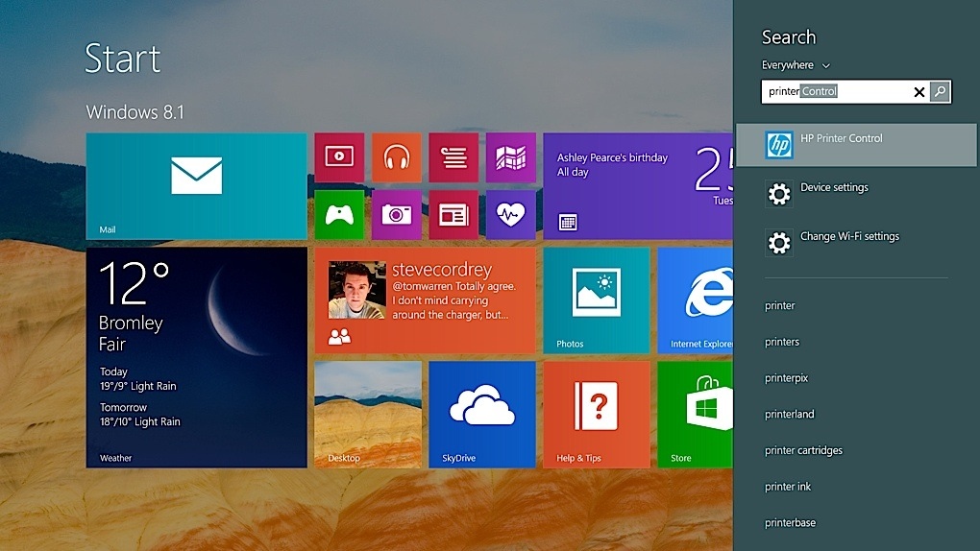980x551 pixels.
Task: Open the Camera tile
Action: 396,215
